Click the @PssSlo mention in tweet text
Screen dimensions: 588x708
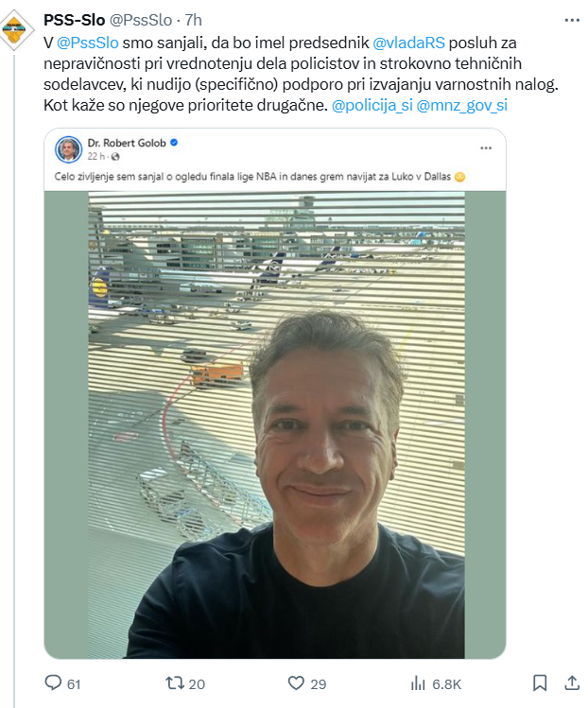click(x=88, y=43)
